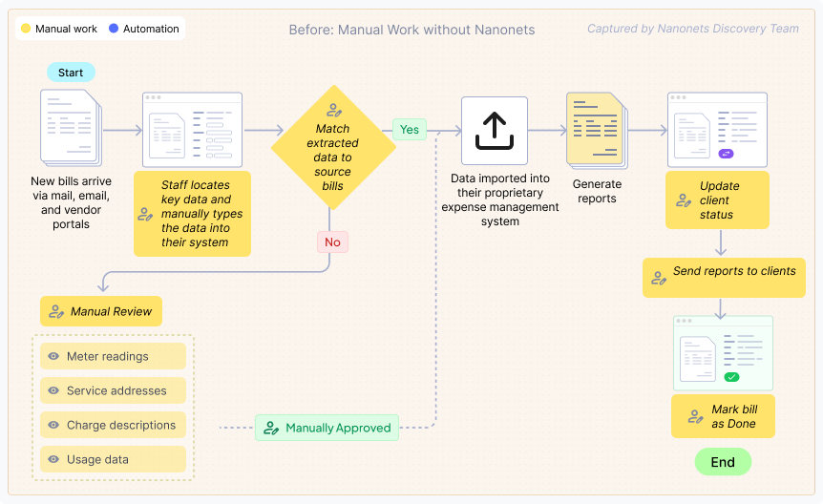Image resolution: width=823 pixels, height=504 pixels.
Task: Click the person icon in Staff locates box
Action: pyautogui.click(x=145, y=214)
